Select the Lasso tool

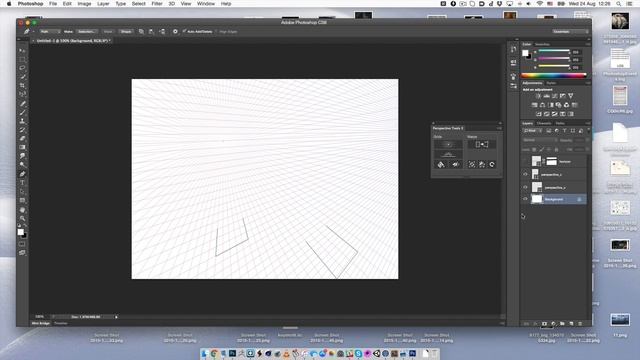22,68
